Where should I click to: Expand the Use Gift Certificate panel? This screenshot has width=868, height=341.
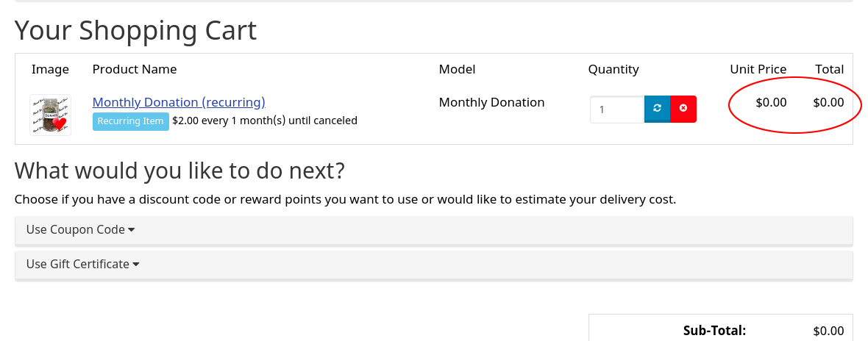[x=434, y=264]
